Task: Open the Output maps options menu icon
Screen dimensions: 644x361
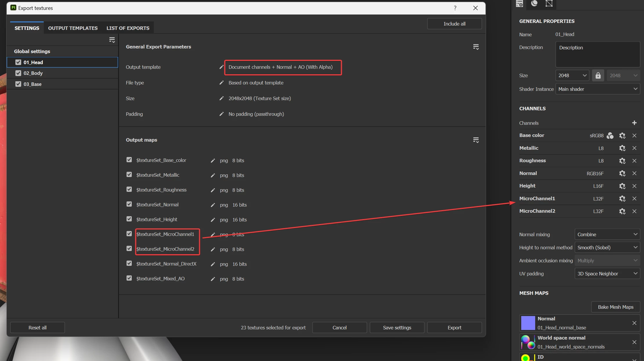Action: [x=476, y=140]
